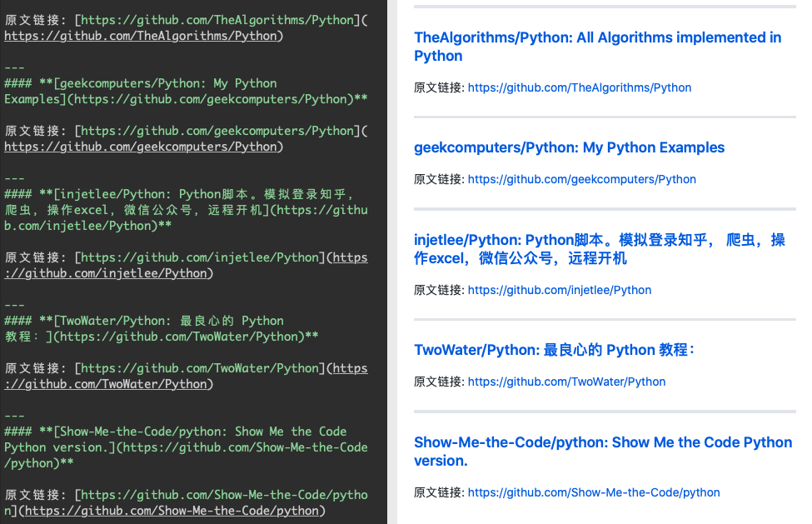Click the '原文链接:' label before the Show-Me-the-Code preview URL

(439, 492)
